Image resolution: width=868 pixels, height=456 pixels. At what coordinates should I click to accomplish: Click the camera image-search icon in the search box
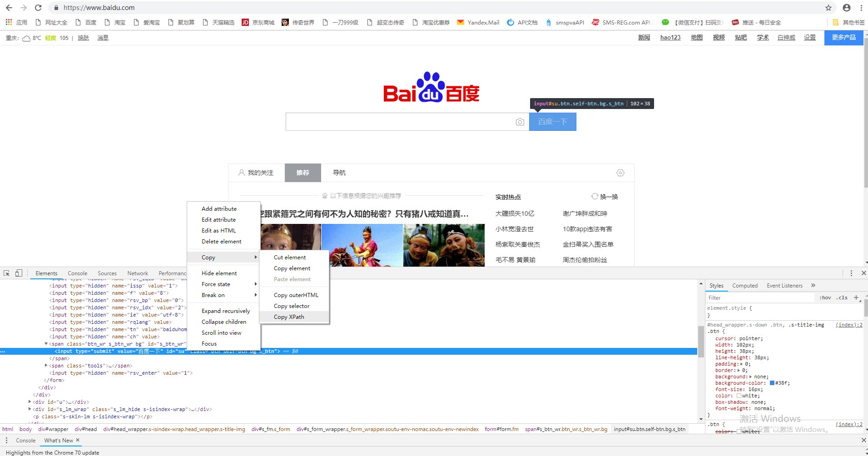(x=520, y=122)
